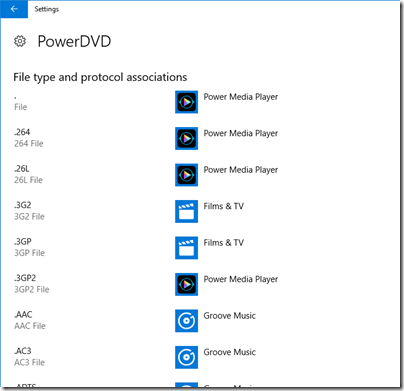Select the .264 extension text

click(22, 132)
